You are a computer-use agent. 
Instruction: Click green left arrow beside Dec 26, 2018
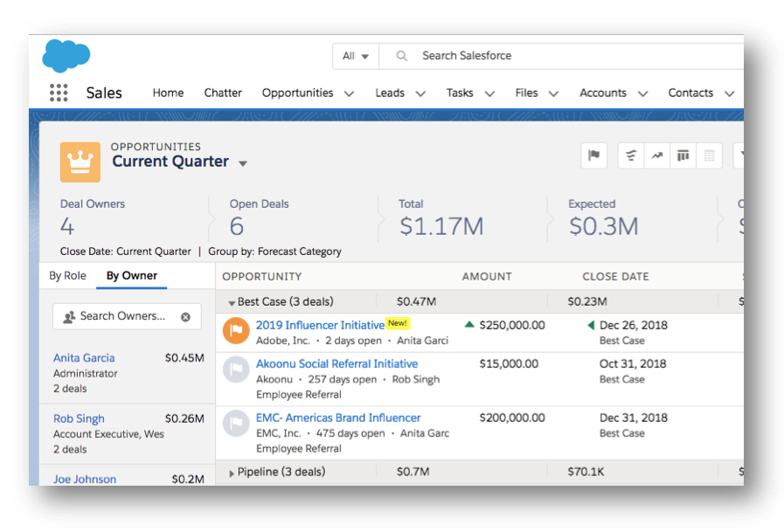(x=591, y=325)
